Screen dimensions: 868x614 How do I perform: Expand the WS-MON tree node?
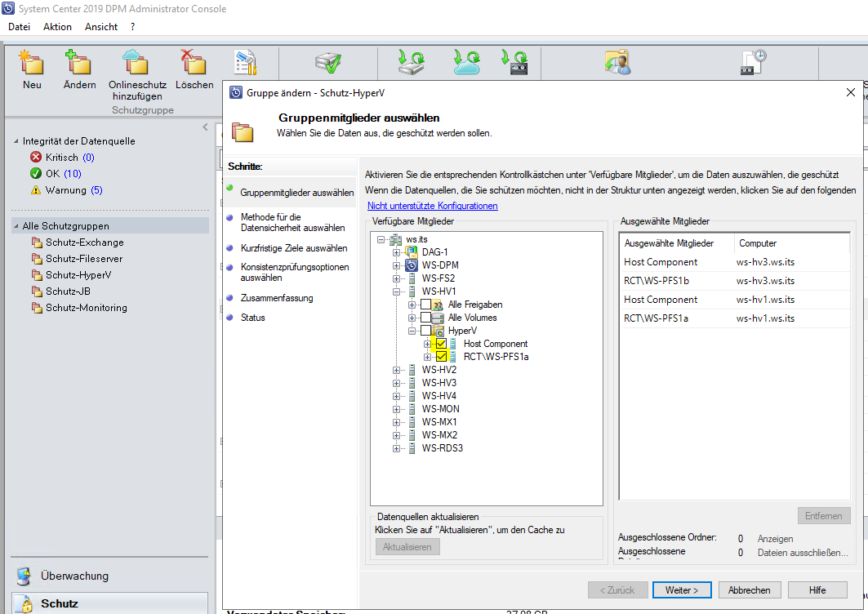tap(396, 409)
